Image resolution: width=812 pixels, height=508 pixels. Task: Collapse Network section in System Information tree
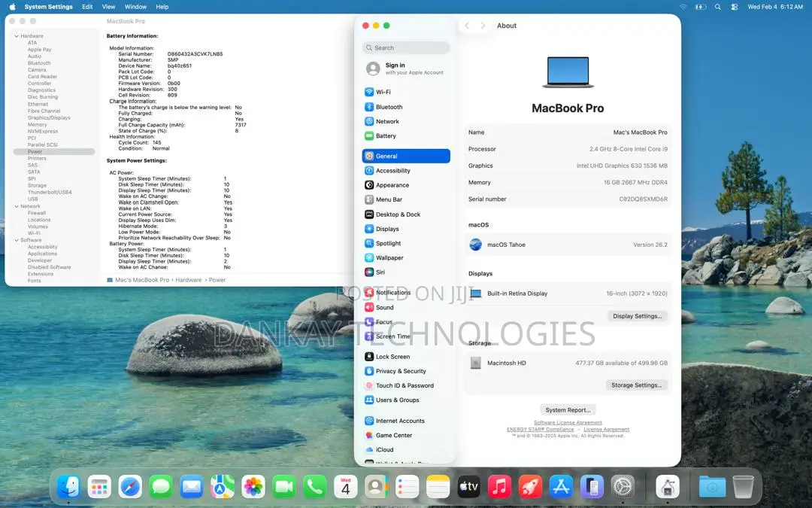coord(17,206)
